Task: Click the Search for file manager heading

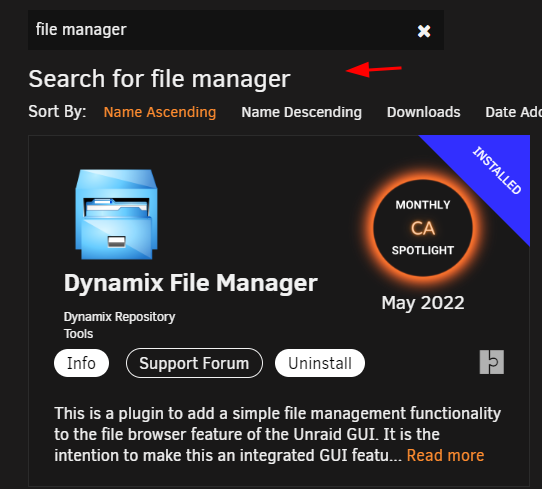Action: (159, 79)
